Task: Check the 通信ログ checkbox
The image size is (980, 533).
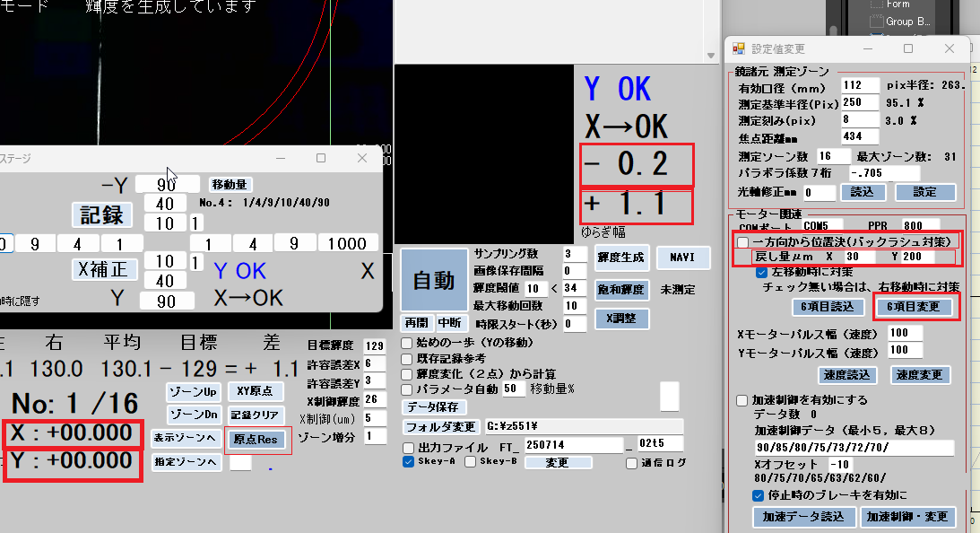Action: (632, 464)
